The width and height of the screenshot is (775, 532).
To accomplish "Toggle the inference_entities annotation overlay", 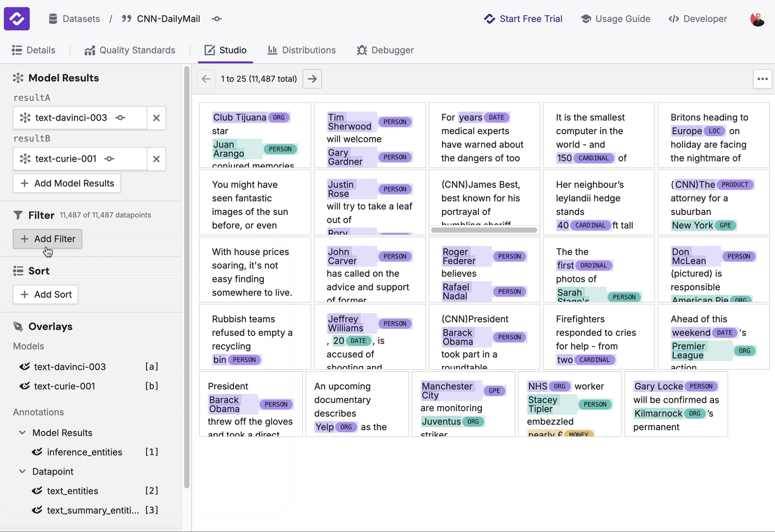I will click(37, 452).
